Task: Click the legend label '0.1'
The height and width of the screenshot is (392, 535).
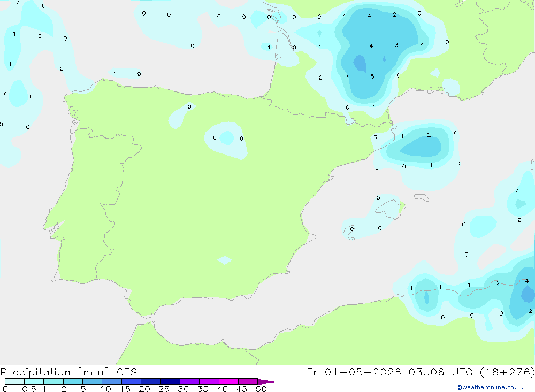Action: (x=9, y=389)
